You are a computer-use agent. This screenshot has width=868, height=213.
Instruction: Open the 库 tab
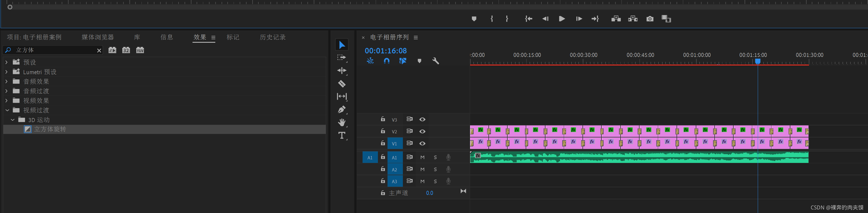tap(137, 37)
